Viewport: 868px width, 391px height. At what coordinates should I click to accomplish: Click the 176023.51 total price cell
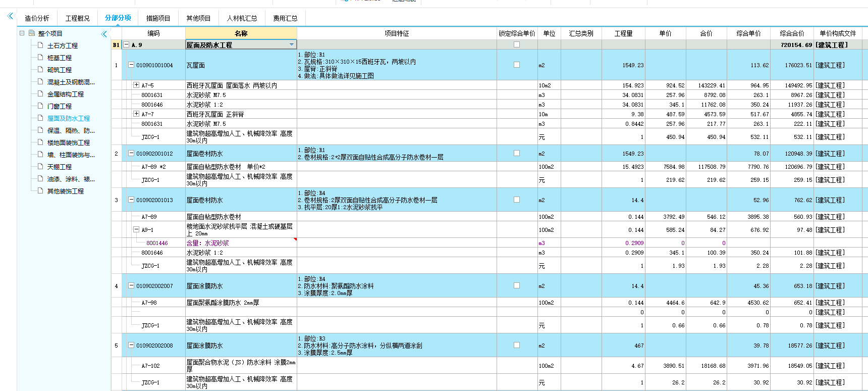pyautogui.click(x=792, y=65)
